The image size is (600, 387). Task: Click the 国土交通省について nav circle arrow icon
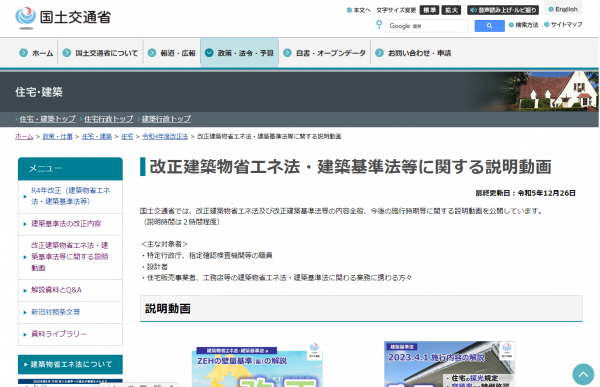67,53
